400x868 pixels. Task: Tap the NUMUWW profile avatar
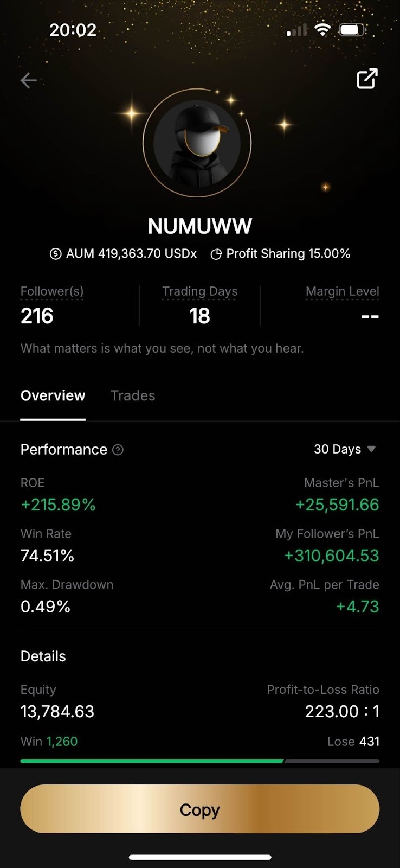[x=197, y=143]
